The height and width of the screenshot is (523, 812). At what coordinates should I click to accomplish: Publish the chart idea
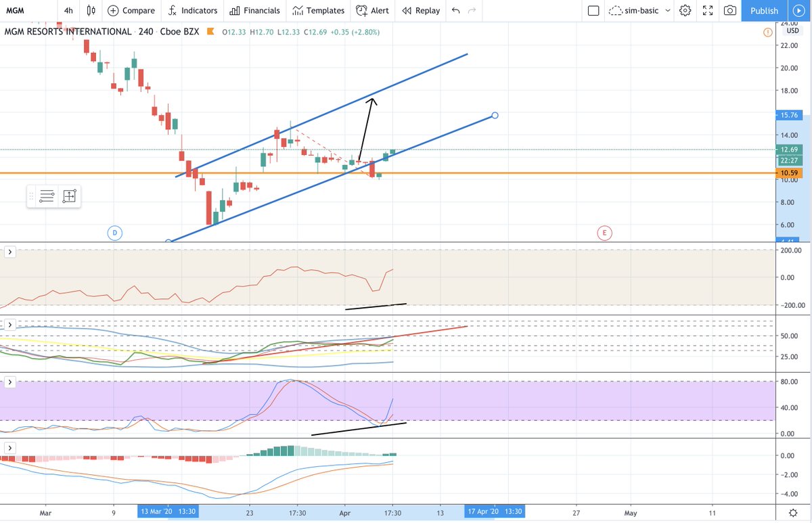point(764,11)
